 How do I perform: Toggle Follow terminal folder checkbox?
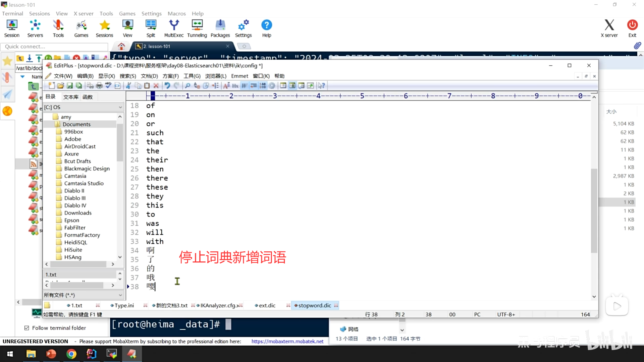click(x=27, y=328)
